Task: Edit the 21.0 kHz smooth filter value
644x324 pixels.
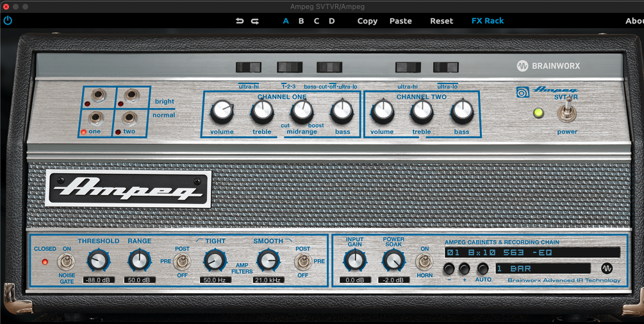Action: 268,280
